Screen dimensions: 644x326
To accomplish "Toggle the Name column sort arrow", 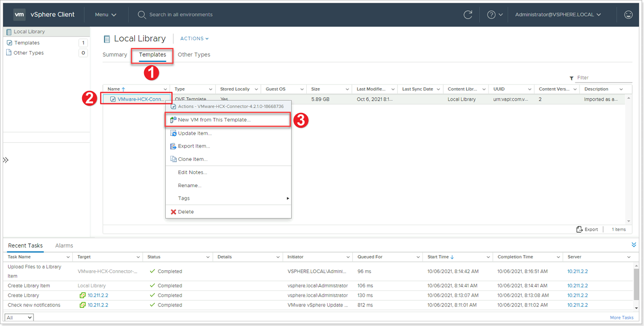I will pyautogui.click(x=123, y=88).
